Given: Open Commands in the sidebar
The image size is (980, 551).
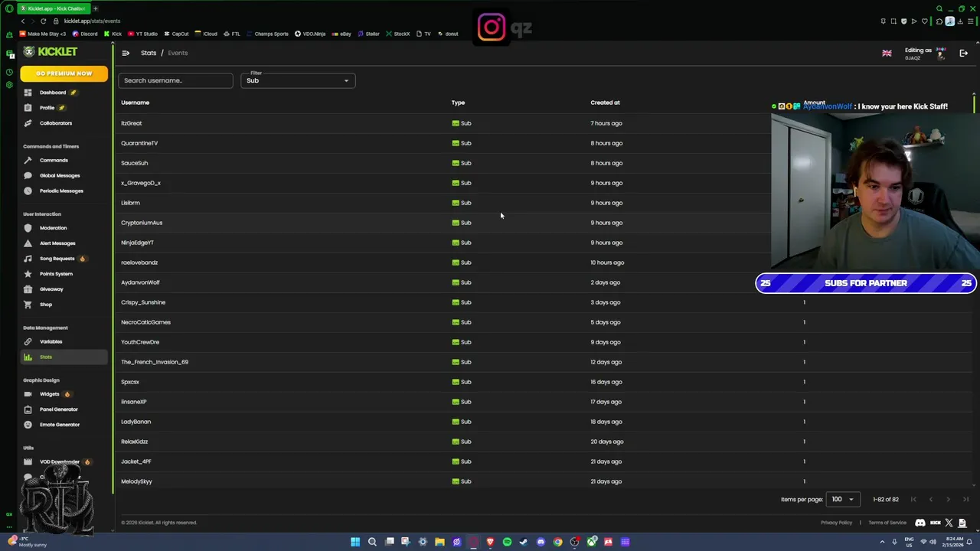Looking at the screenshot, I should 54,160.
